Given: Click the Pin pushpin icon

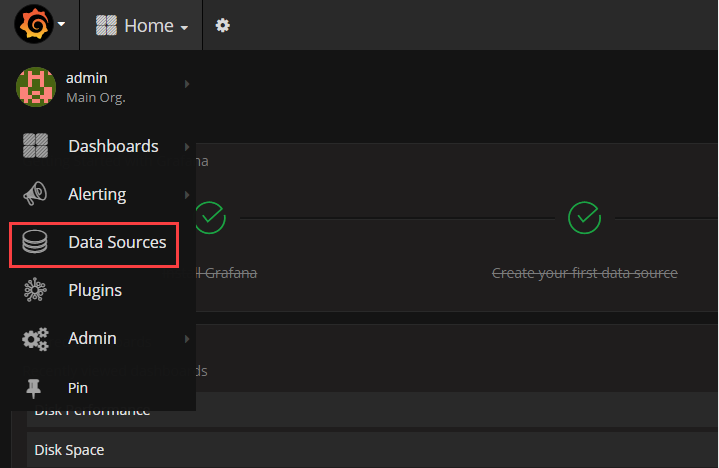Looking at the screenshot, I should click(x=33, y=388).
